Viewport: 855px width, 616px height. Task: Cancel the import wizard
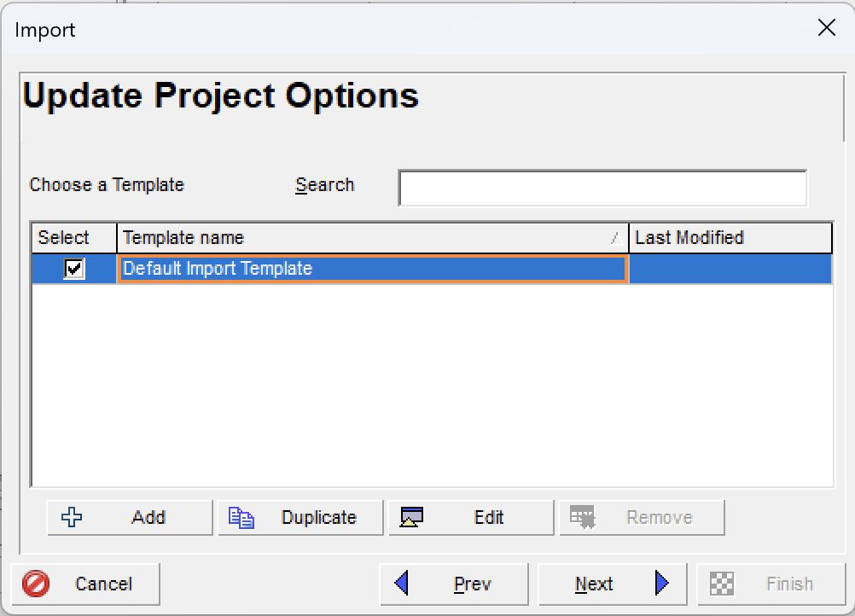(85, 584)
